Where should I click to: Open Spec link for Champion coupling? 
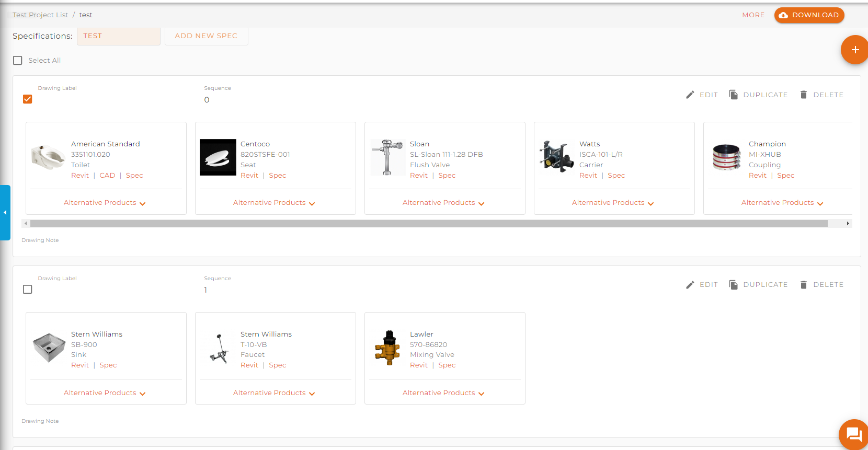(x=786, y=176)
